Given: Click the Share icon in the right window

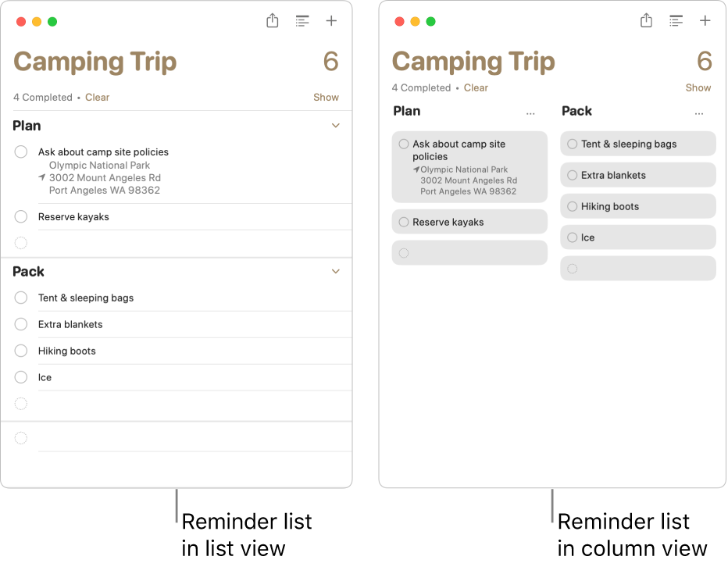Looking at the screenshot, I should 646,21.
